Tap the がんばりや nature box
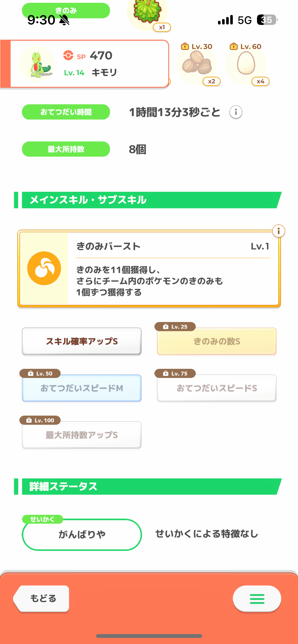Viewport: 298px width, 644px height. point(82,535)
